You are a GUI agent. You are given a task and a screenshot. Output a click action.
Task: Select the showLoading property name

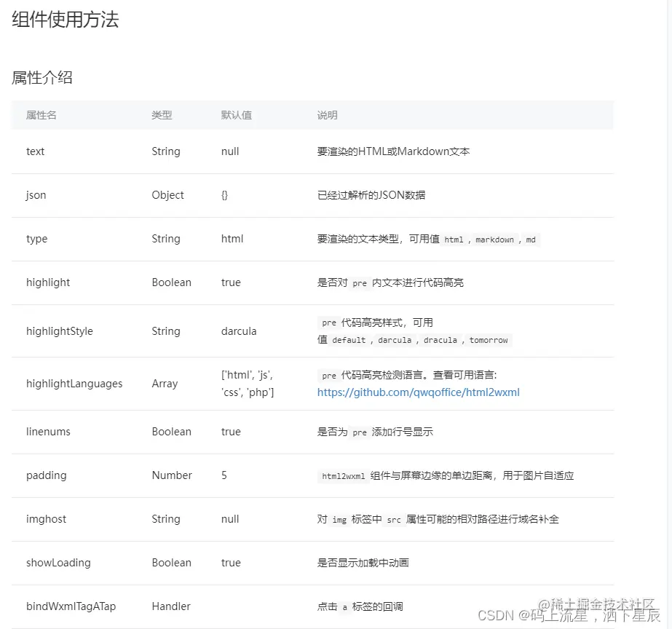click(58, 563)
